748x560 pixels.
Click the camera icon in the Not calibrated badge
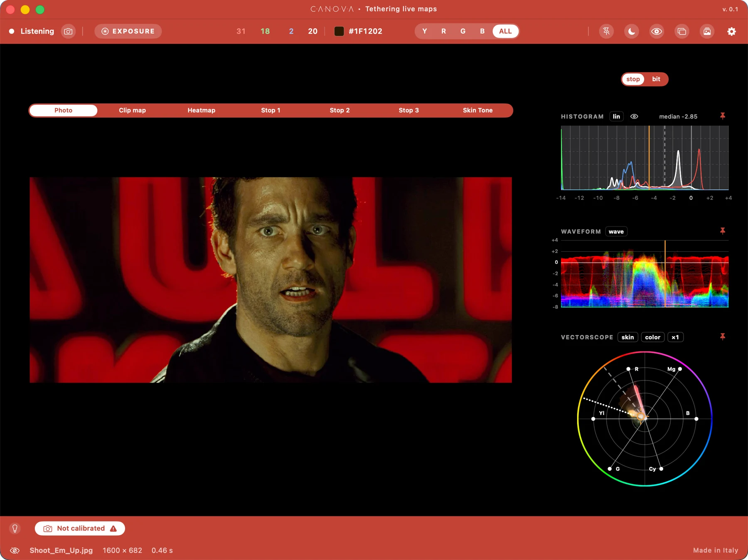(48, 528)
